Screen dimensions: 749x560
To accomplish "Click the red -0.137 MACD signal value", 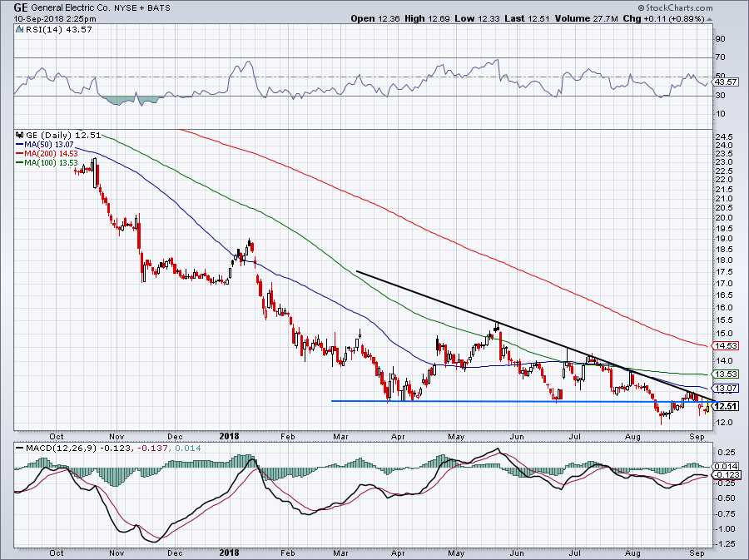I will [x=152, y=448].
